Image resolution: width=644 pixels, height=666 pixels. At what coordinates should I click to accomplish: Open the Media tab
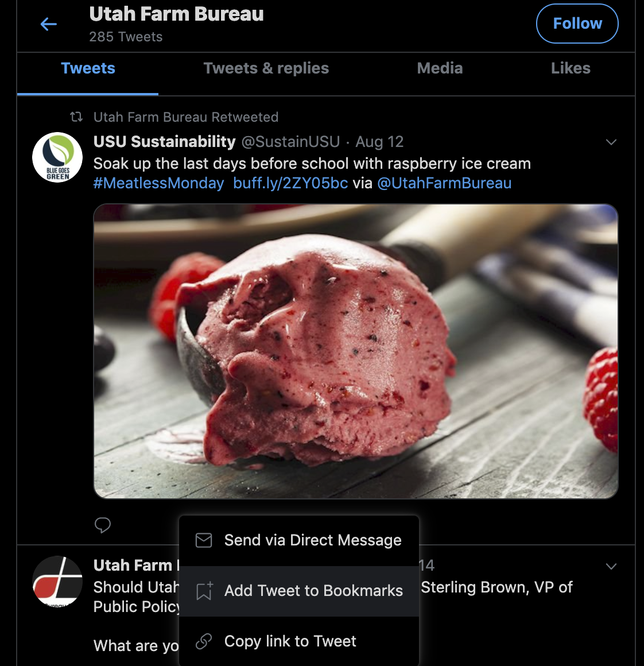coord(440,68)
